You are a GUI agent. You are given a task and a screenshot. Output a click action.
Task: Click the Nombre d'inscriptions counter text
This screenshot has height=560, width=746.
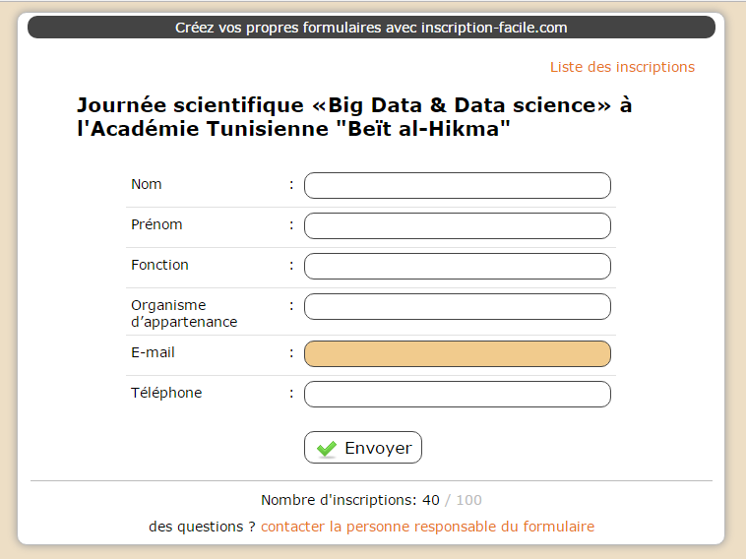coord(371,500)
